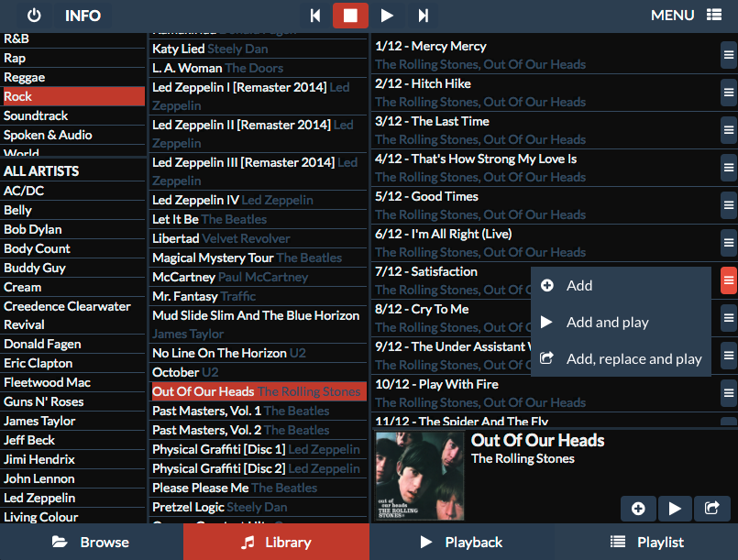This screenshot has width=738, height=560.
Task: Select track 10/12 - Play With Fire
Action: [x=545, y=393]
